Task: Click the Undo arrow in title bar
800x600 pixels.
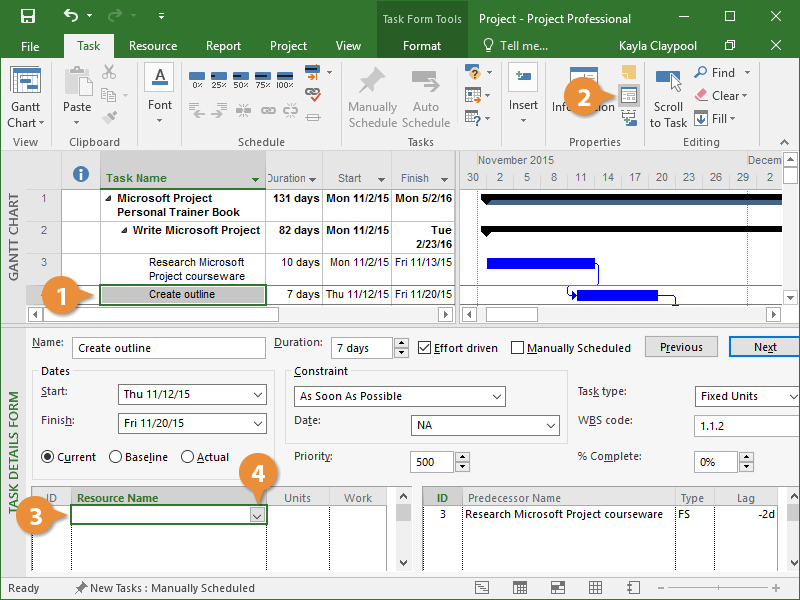Action: tap(71, 17)
